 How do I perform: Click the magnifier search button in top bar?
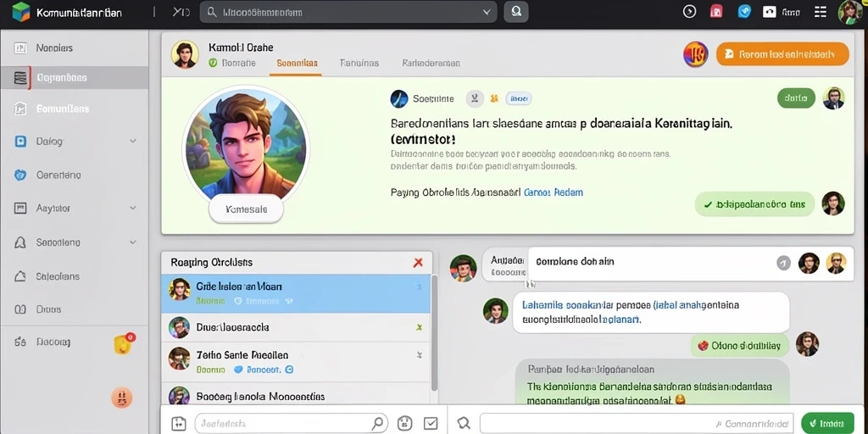[x=516, y=12]
